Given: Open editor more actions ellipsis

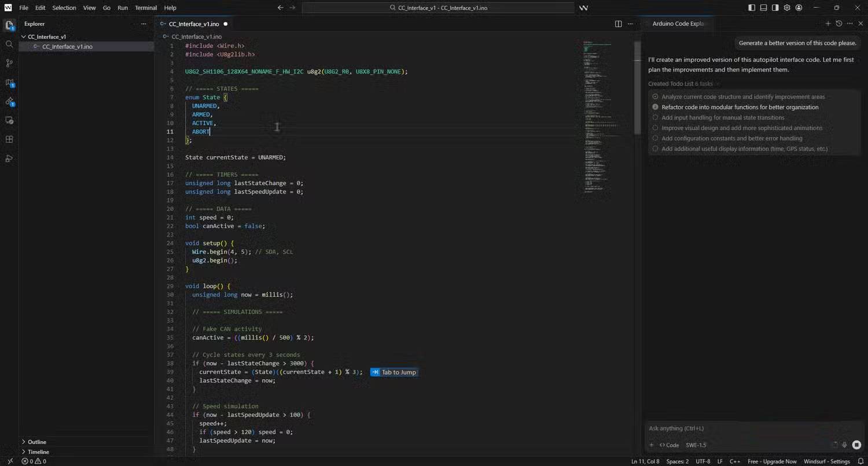Looking at the screenshot, I should [x=630, y=24].
